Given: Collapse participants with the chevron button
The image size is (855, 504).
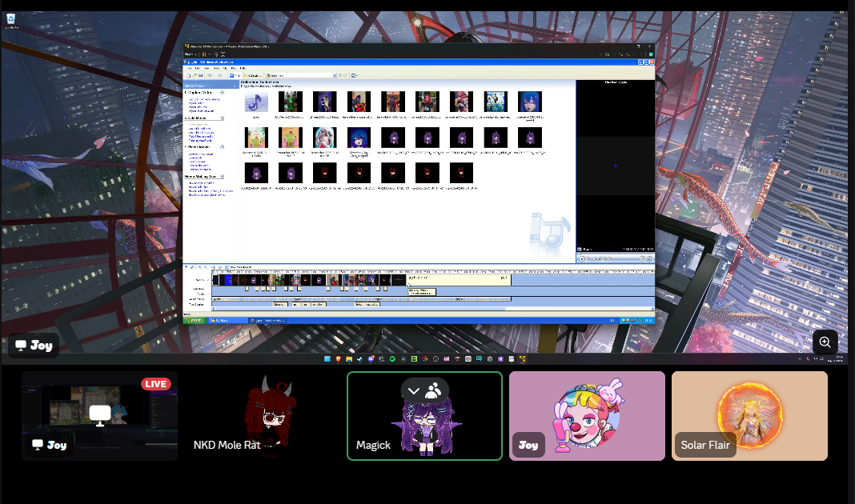Looking at the screenshot, I should pos(414,390).
